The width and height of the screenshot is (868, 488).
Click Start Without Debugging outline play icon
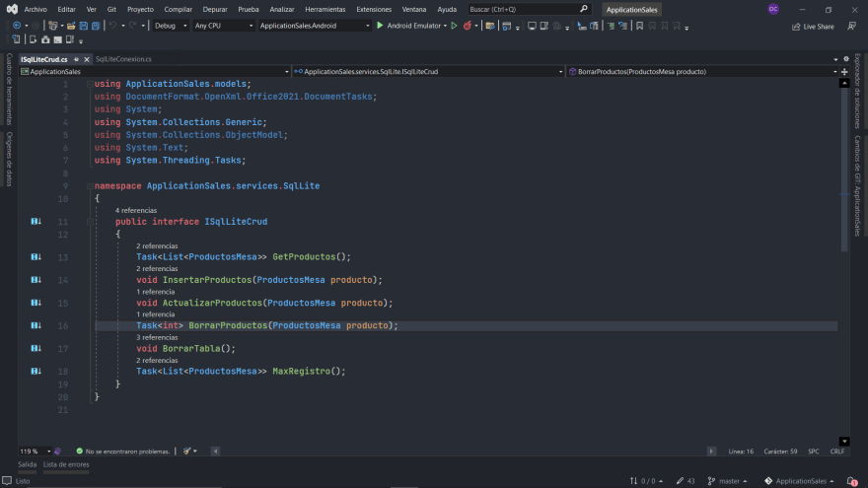click(454, 26)
